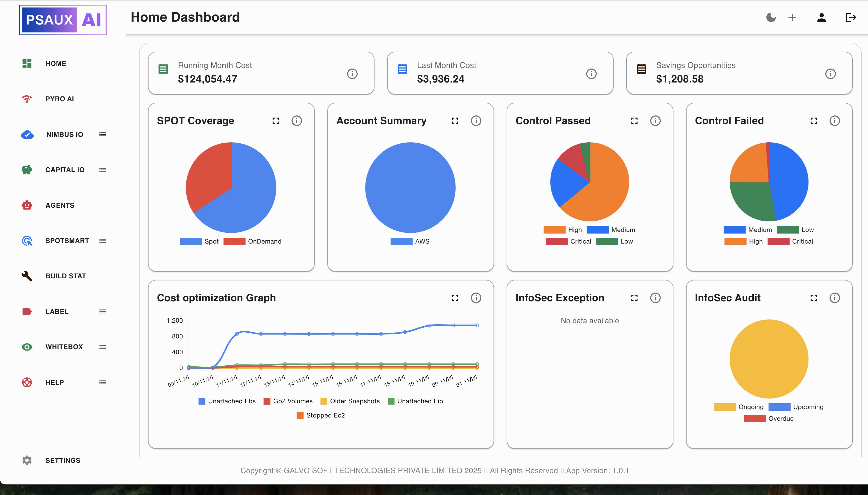Expand WHITEBOX submenu list icon
The width and height of the screenshot is (868, 495).
click(102, 347)
